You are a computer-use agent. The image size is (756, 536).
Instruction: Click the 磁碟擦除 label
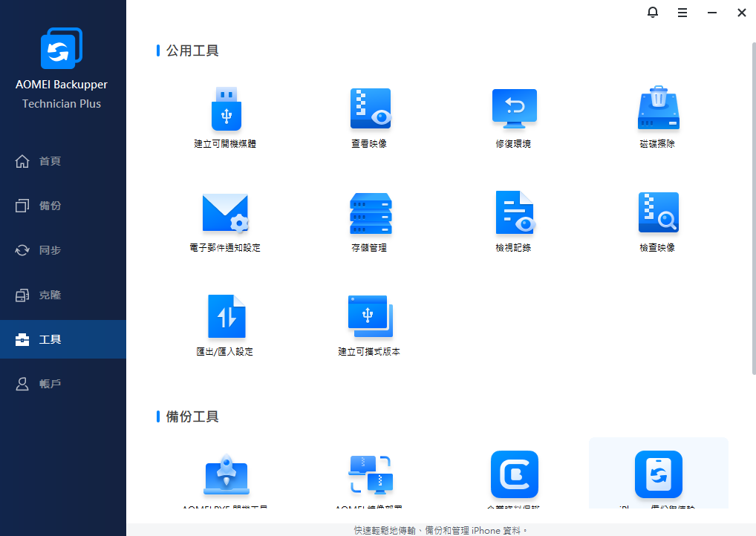click(657, 143)
